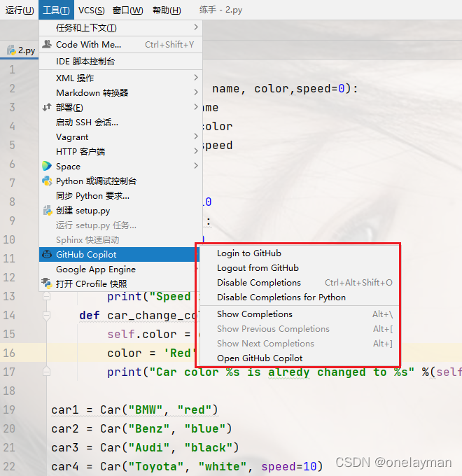Choose 打开 CProfile 快照 entry
Image resolution: width=462 pixels, height=476 pixels.
tap(118, 283)
